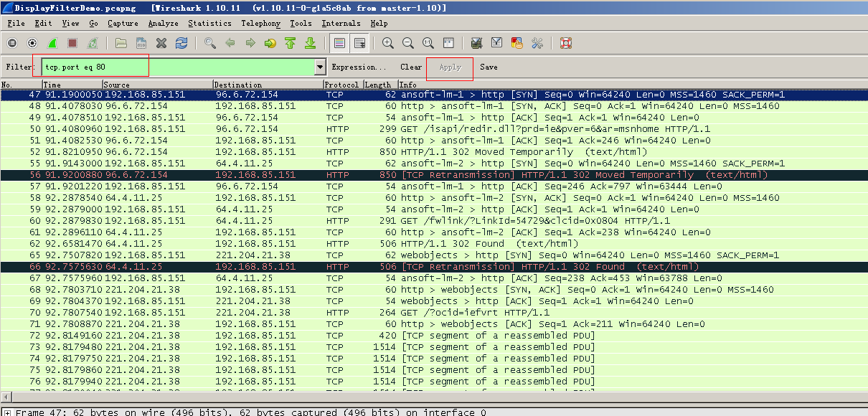
Task: Sort by the Length column header
Action: tap(380, 85)
